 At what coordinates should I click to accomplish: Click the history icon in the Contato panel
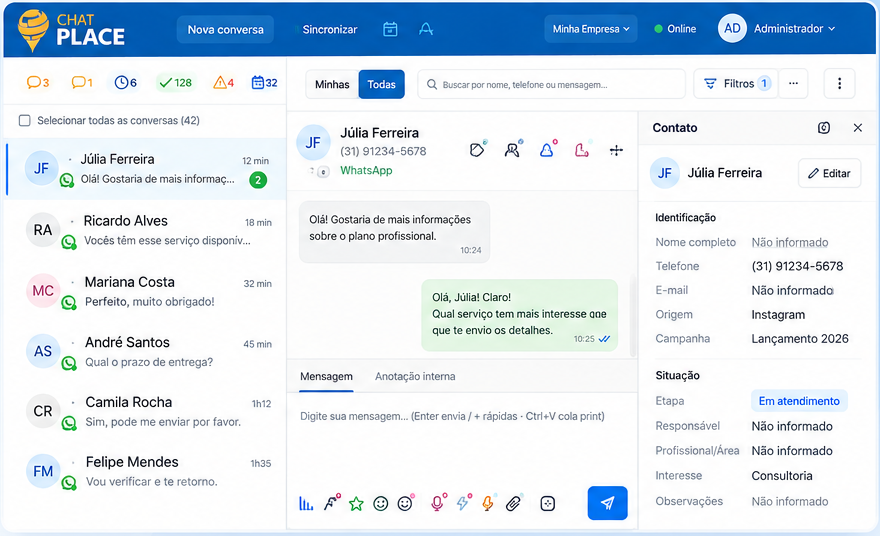(823, 128)
